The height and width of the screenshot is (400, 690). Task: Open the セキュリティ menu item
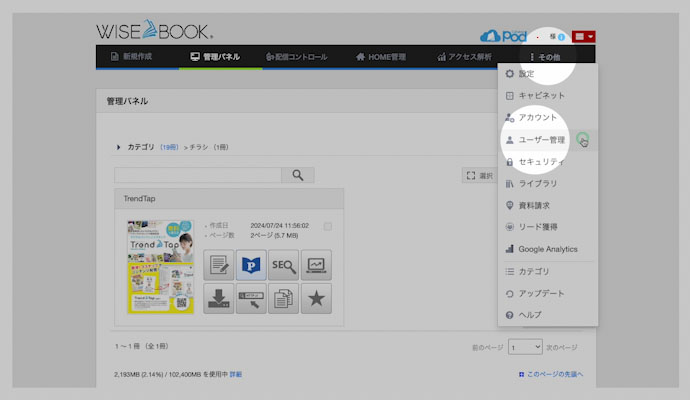[541, 162]
